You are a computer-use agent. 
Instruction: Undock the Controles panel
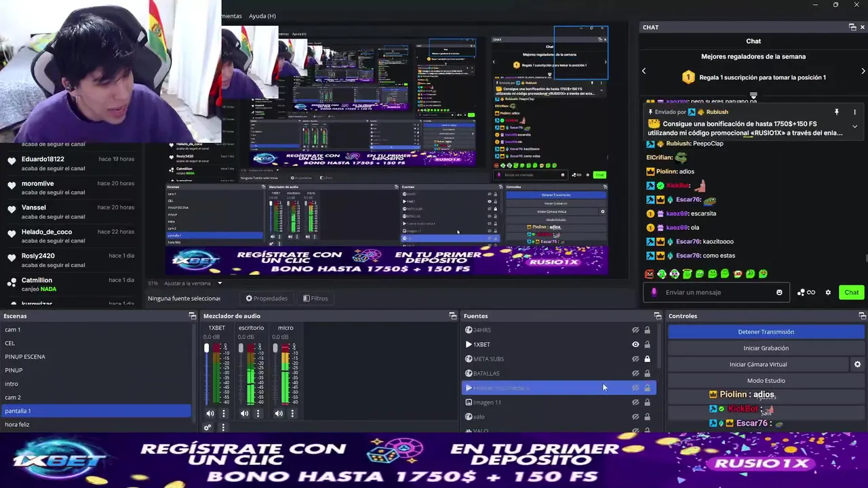tap(862, 316)
